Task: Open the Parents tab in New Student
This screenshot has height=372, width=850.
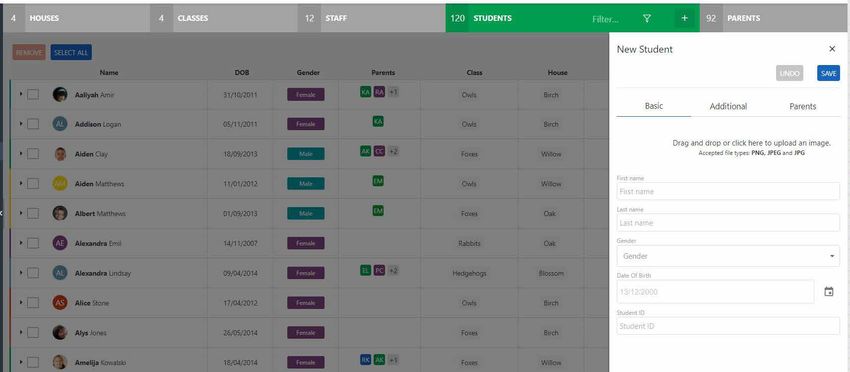Action: [802, 106]
